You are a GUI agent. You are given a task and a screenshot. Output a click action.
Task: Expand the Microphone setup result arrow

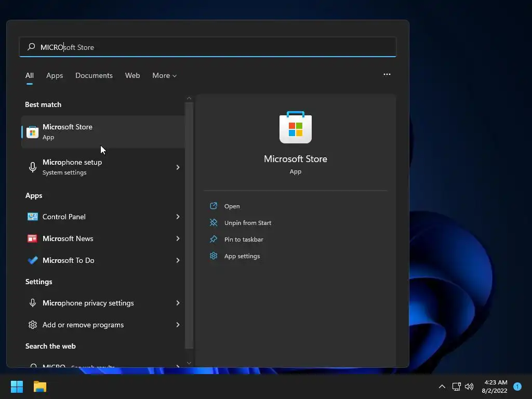coord(178,167)
